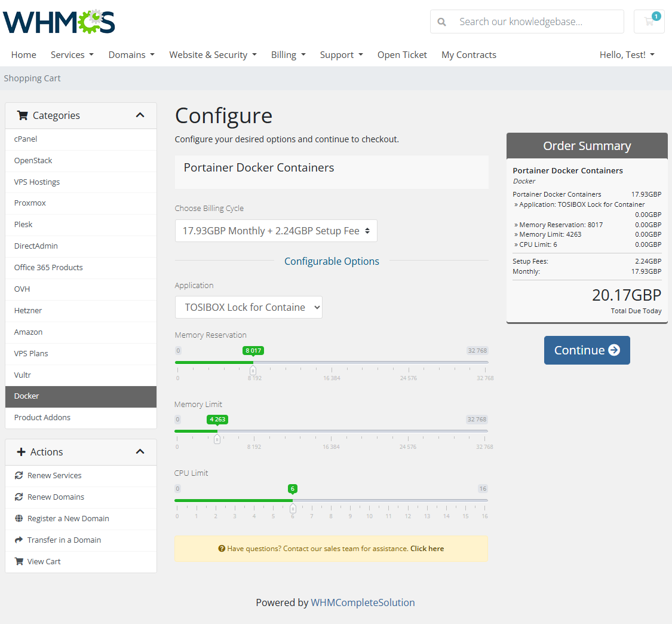Expand the Domains menu
Screen dimensions: 672x624
(x=131, y=55)
